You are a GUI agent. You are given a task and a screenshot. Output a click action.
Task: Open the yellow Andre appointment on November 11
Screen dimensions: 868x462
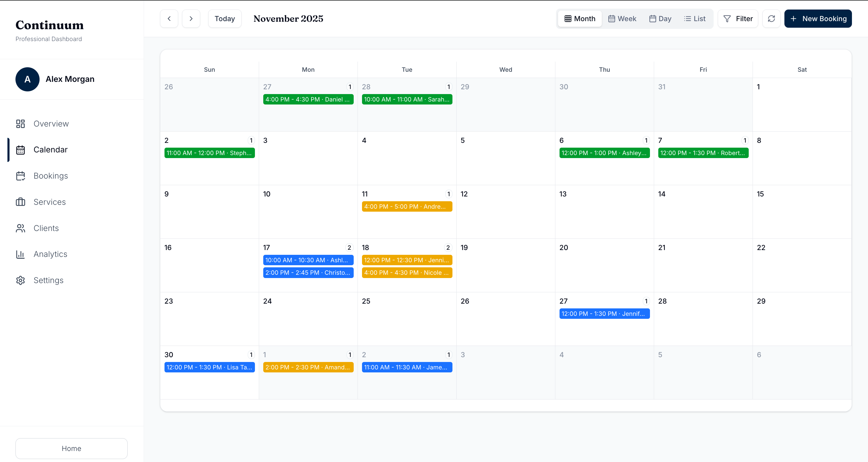click(x=407, y=206)
